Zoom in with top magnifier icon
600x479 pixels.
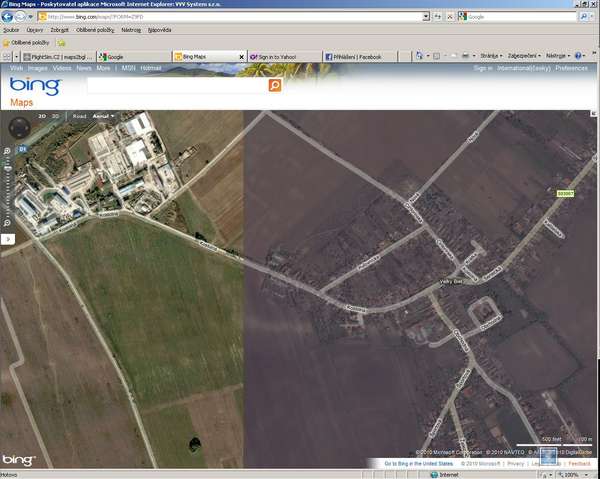(x=7, y=152)
